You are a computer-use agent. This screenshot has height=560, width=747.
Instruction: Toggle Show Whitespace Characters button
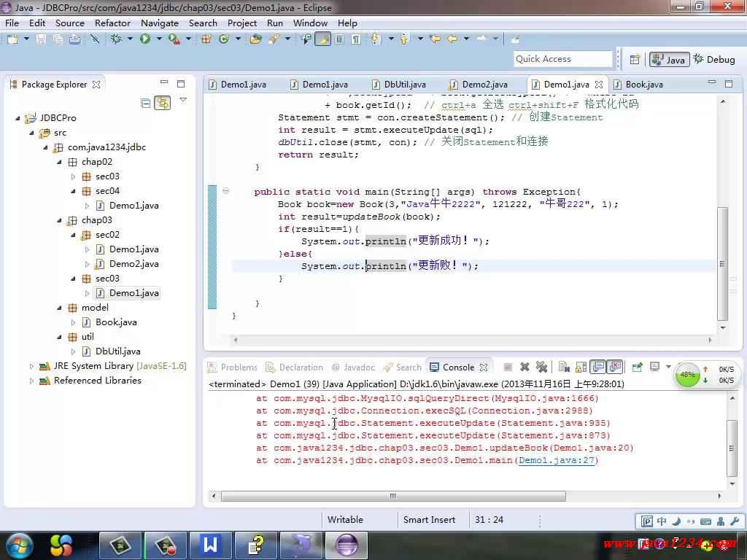coord(356,39)
